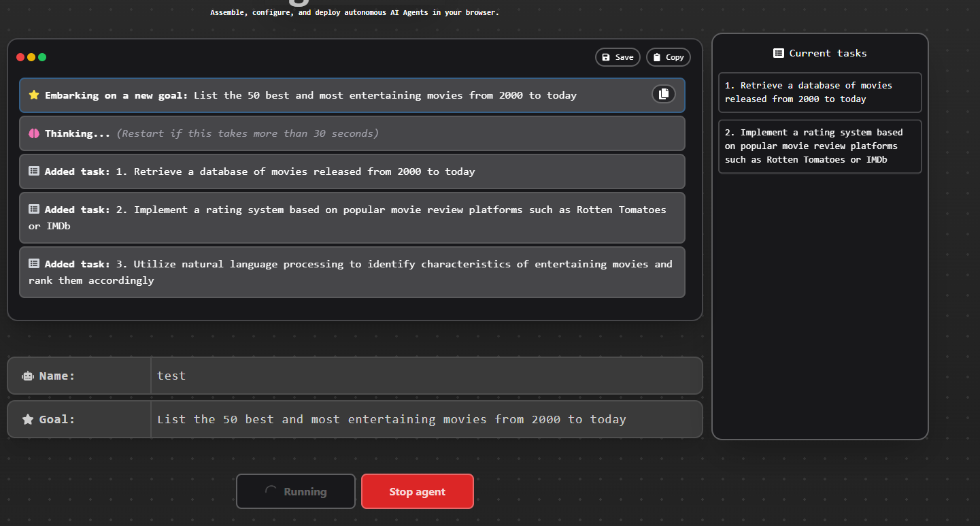This screenshot has height=526, width=980.
Task: Focus the Name input containing test
Action: 426,376
